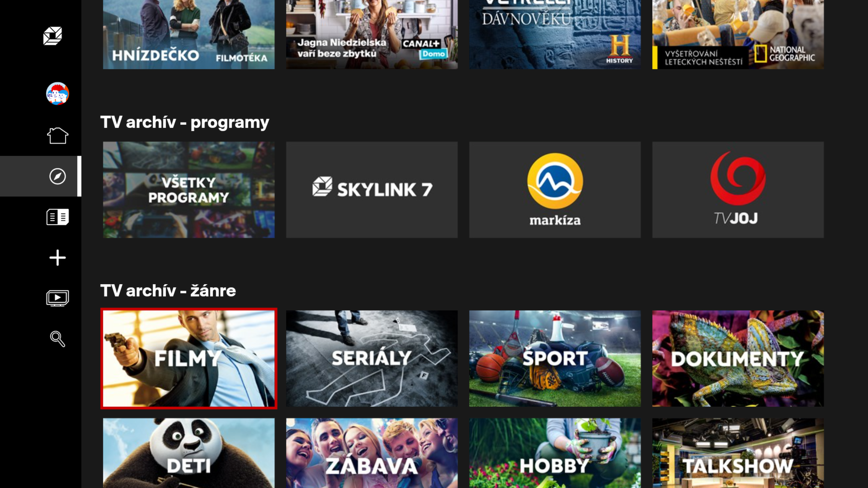Viewport: 868px width, 488px height.
Task: Open the VŠETKY PROGRAMY tile
Action: [x=188, y=189]
